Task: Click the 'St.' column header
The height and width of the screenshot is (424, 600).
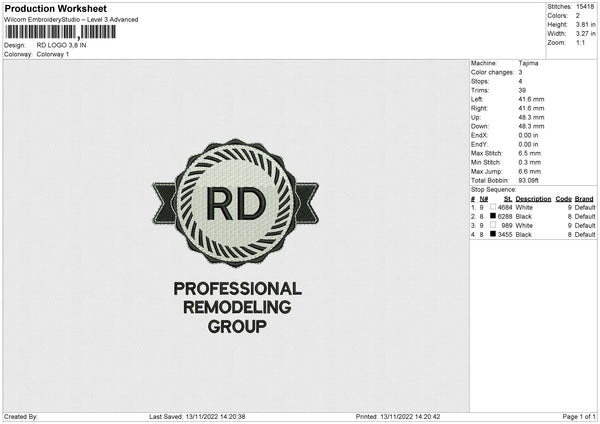Action: (508, 199)
